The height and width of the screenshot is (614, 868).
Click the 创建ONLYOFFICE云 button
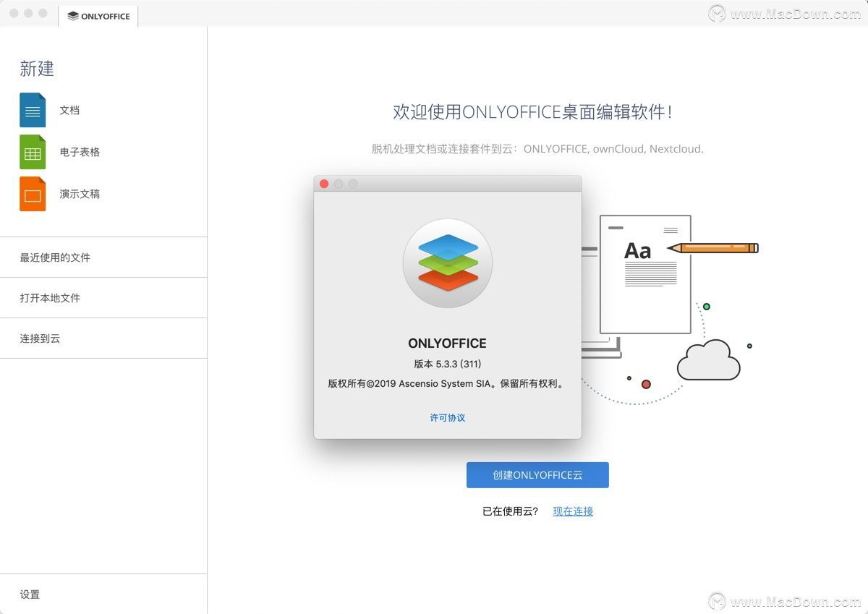point(537,475)
